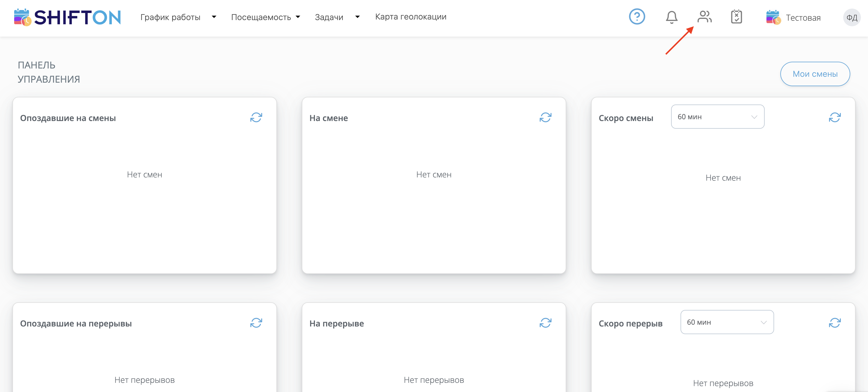Refresh the Опоздавшие на перерывы card
Image resolution: width=868 pixels, height=392 pixels.
(x=256, y=323)
